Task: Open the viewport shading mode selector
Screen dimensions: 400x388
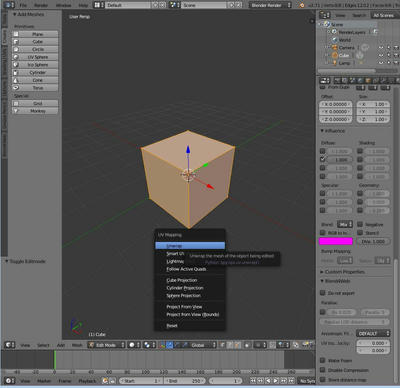Action: click(x=135, y=345)
